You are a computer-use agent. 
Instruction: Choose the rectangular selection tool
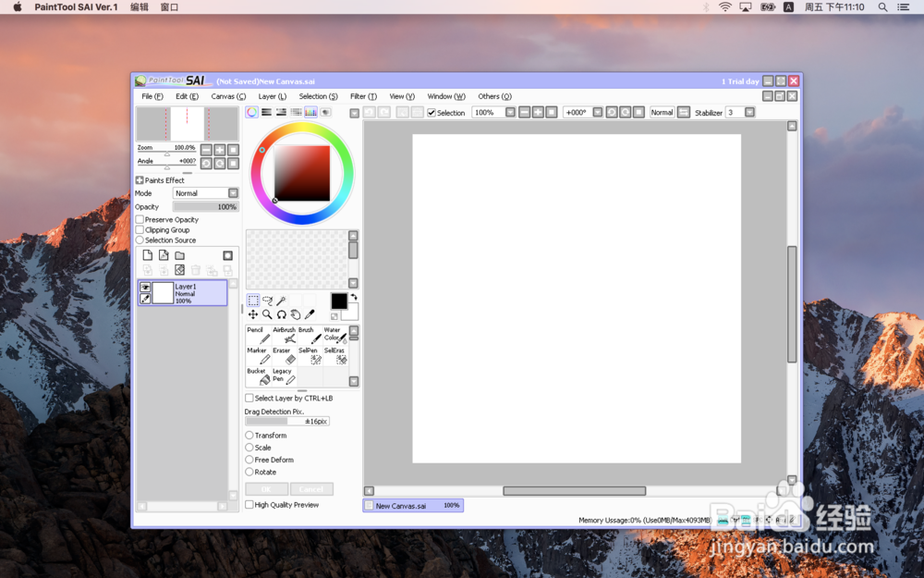[253, 301]
